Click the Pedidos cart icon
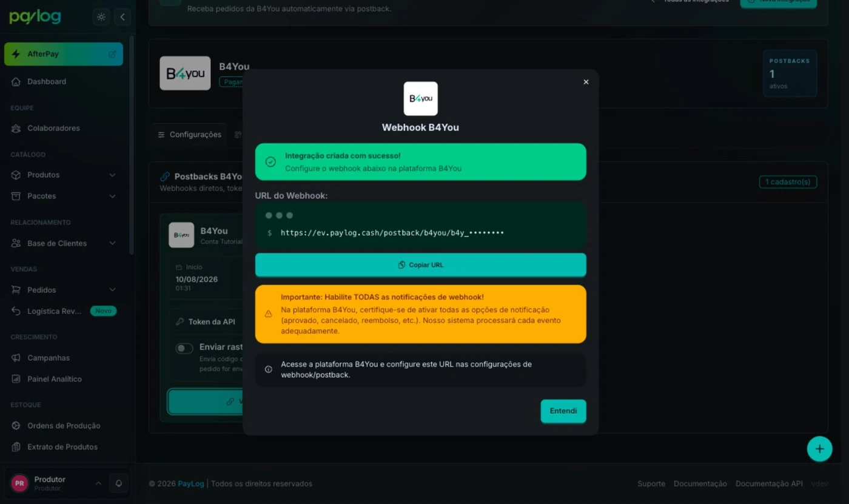Screen dimensions: 849x504 click(16, 291)
